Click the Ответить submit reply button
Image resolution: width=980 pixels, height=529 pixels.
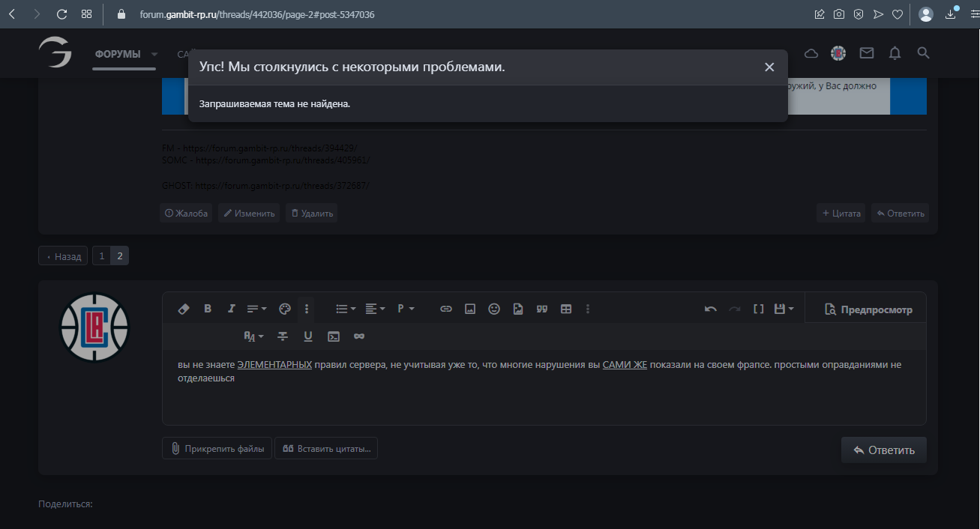(x=883, y=450)
